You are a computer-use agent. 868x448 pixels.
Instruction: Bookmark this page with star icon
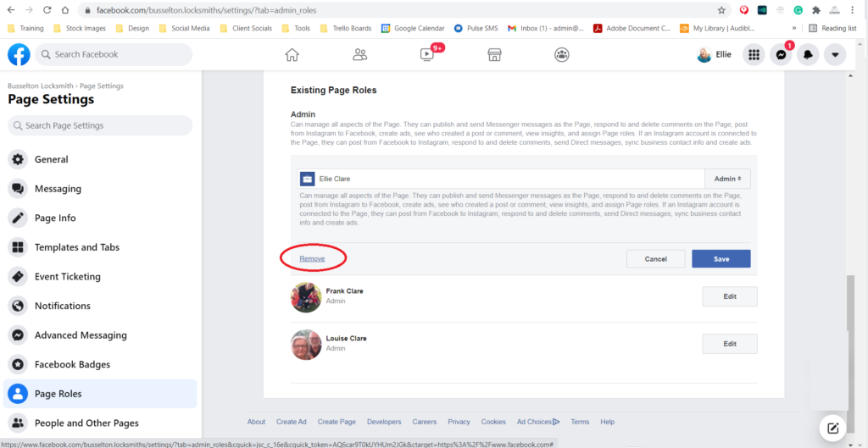(721, 10)
